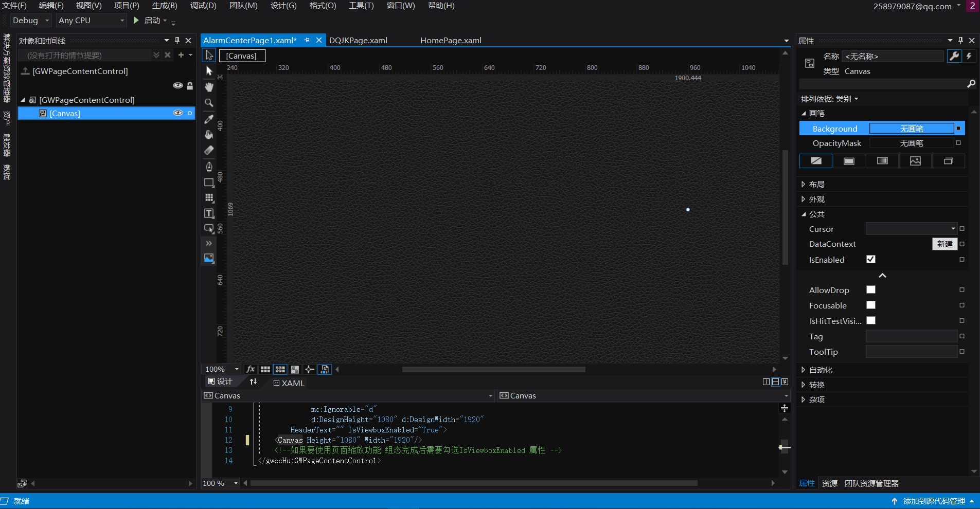Switch to the DQJKPage.xaml tab
The width and height of the screenshot is (980, 509).
point(358,41)
